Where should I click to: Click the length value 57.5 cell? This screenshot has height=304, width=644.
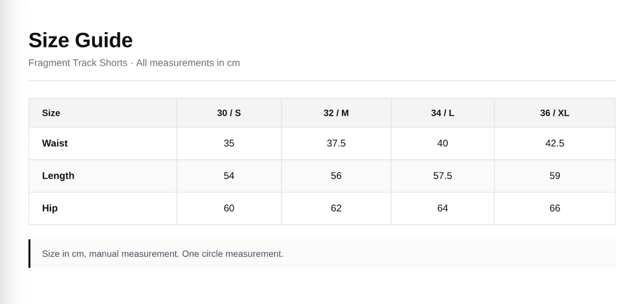tap(443, 176)
